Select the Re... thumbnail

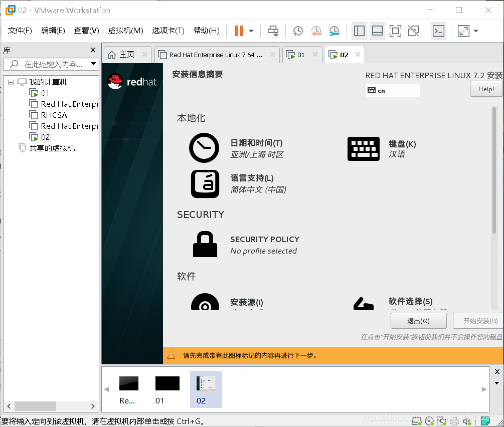(x=128, y=390)
